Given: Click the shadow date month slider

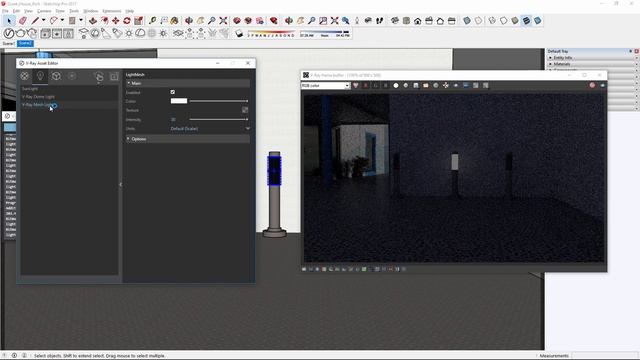Looking at the screenshot, I should pyautogui.click(x=271, y=33).
